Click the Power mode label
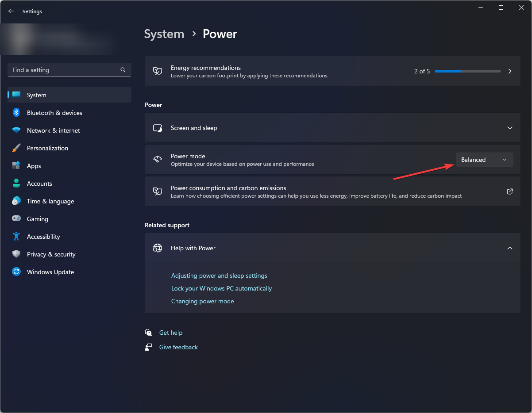Image resolution: width=532 pixels, height=413 pixels. 188,156
